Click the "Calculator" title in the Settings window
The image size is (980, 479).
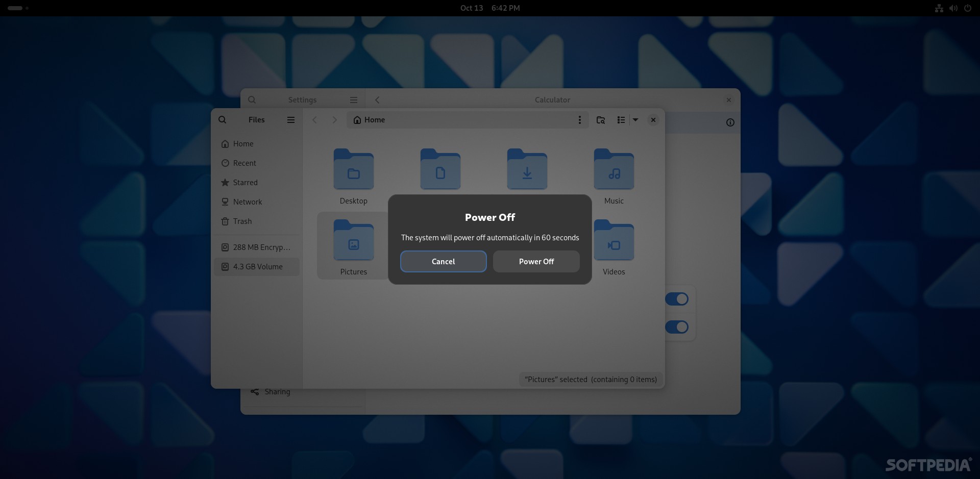coord(552,100)
